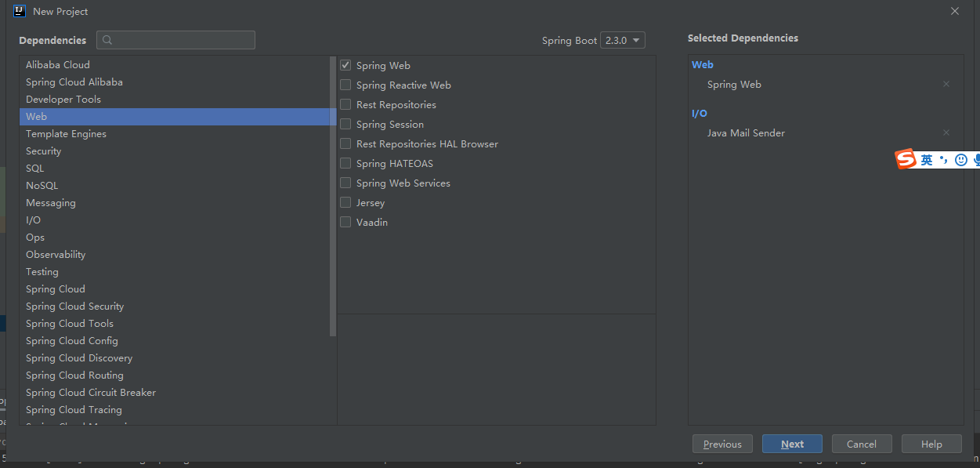Select the Alibaba Cloud category
Viewport: 980px width, 468px height.
tap(175, 64)
